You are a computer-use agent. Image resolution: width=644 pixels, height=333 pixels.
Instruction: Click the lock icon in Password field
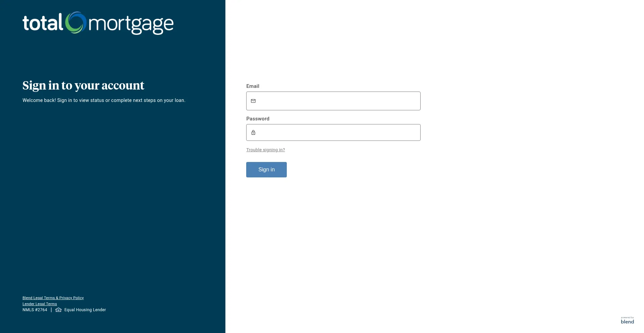253,132
